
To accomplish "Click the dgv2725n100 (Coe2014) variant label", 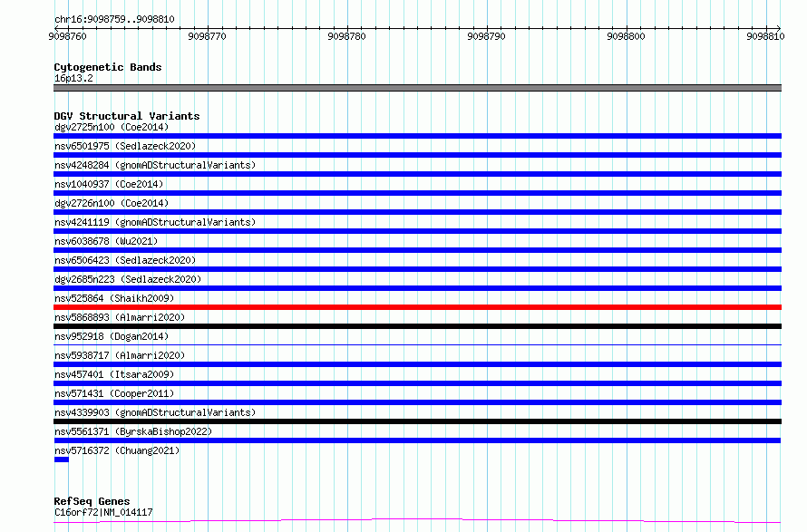I will pos(112,127).
